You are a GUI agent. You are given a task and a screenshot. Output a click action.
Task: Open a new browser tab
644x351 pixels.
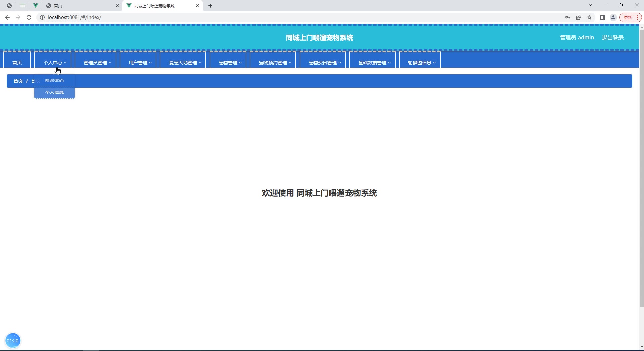210,6
